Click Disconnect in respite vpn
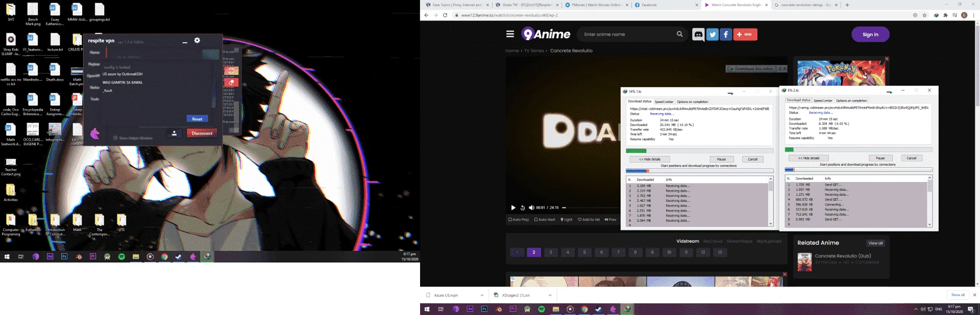The height and width of the screenshot is (315, 980). 202,133
